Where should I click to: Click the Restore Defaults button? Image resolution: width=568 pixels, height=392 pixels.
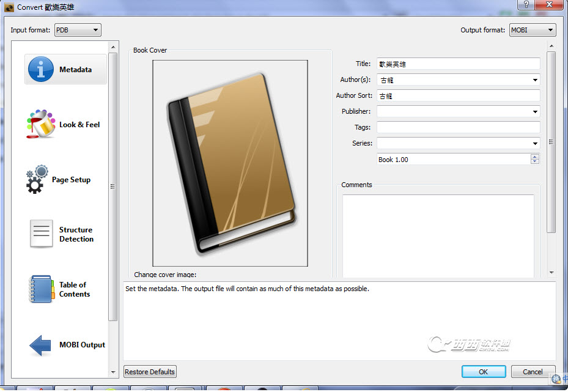[150, 371]
